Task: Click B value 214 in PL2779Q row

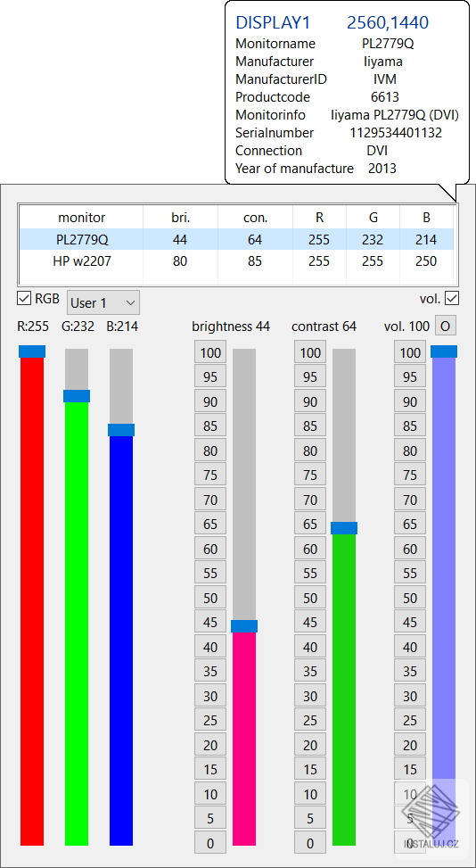Action: [x=426, y=240]
